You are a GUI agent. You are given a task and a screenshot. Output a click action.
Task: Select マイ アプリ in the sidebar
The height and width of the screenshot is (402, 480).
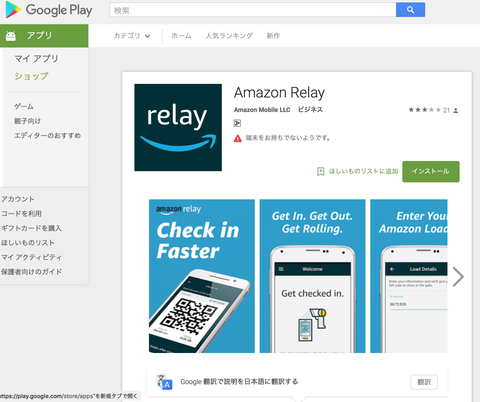tap(36, 59)
